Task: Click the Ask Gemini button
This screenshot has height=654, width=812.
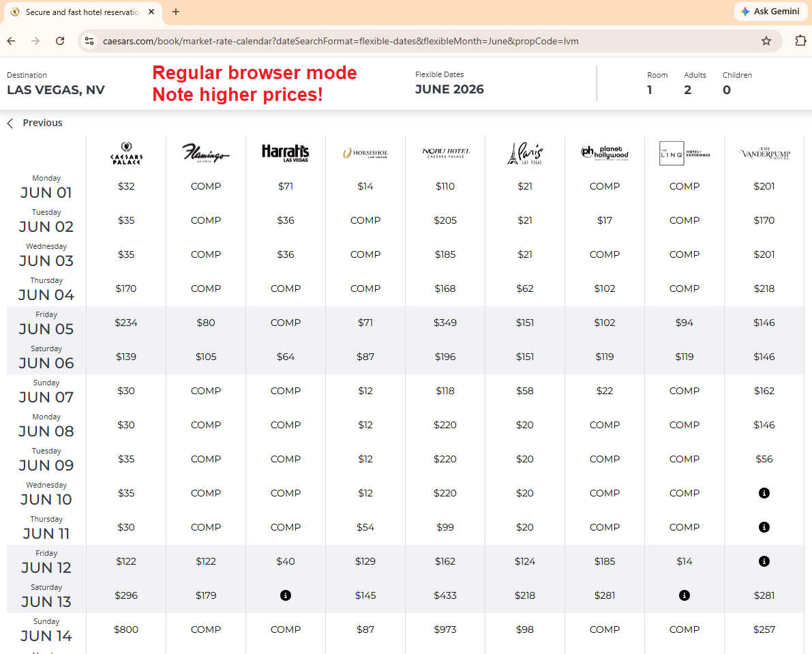Action: [770, 12]
